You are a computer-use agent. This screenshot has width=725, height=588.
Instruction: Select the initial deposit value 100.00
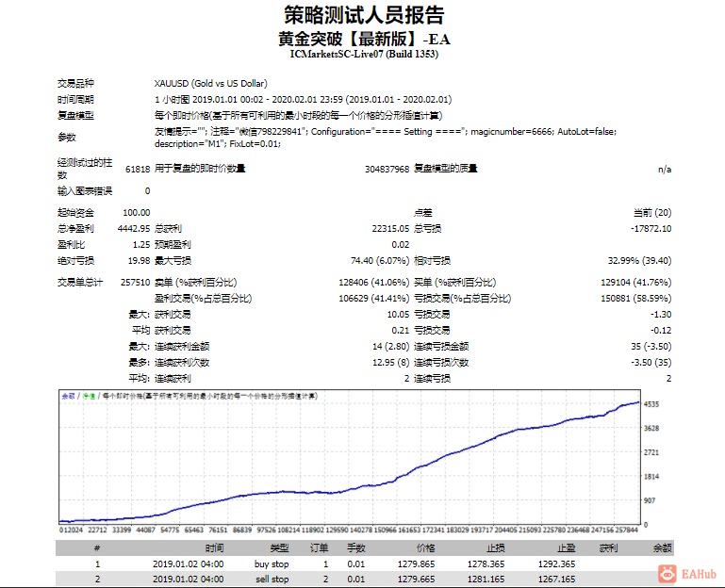[137, 213]
